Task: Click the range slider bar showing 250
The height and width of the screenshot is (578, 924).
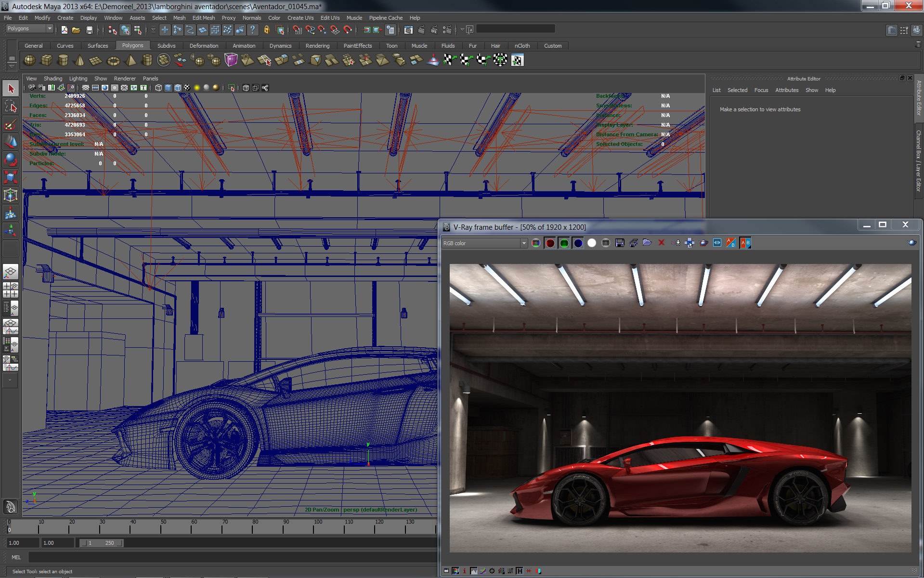Action: [x=102, y=543]
